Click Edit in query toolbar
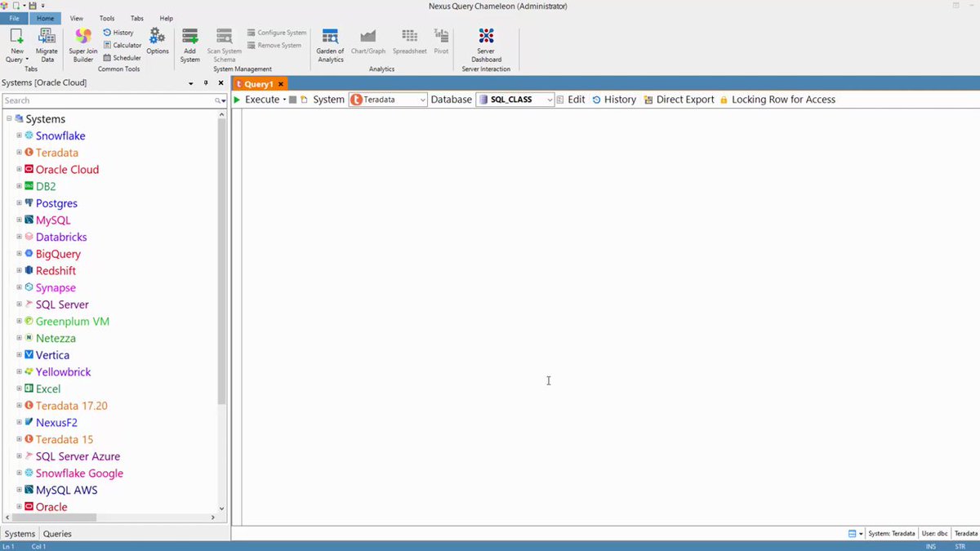The height and width of the screenshot is (551, 980). [571, 100]
